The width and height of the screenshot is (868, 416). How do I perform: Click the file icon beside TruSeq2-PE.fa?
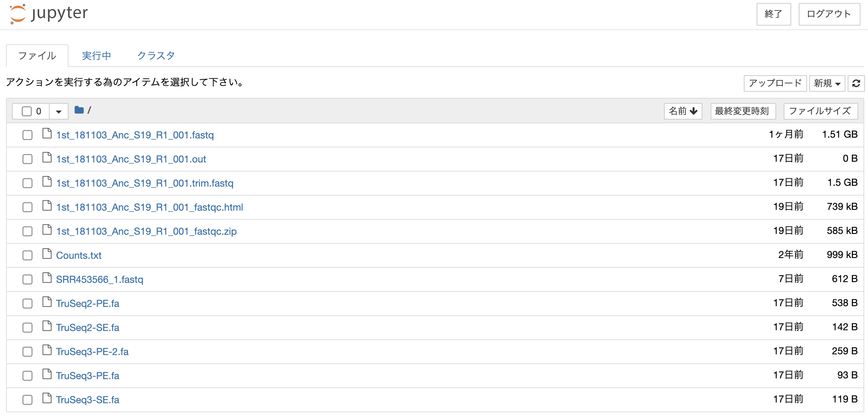(47, 302)
